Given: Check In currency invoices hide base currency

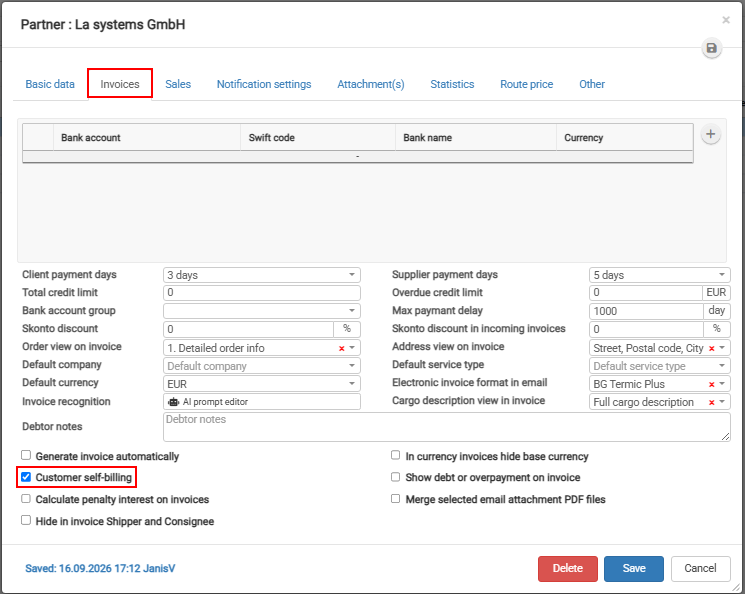Looking at the screenshot, I should click(x=395, y=455).
